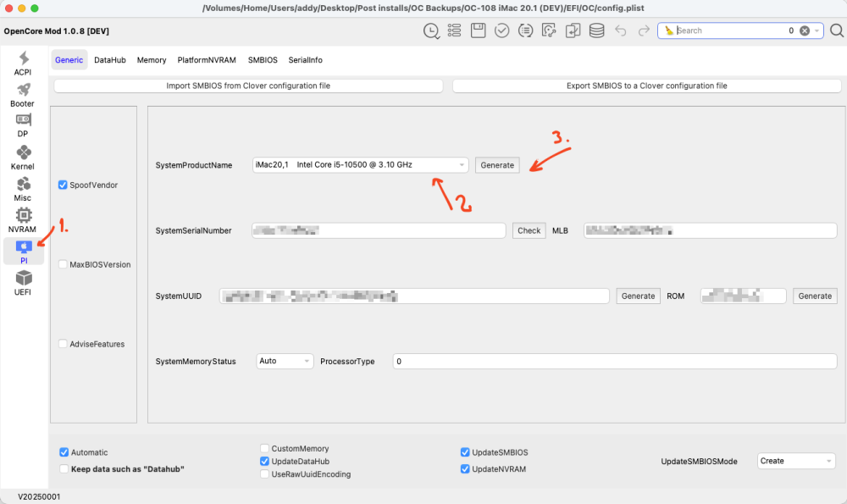Open the ACPI section in sidebar

(23, 64)
